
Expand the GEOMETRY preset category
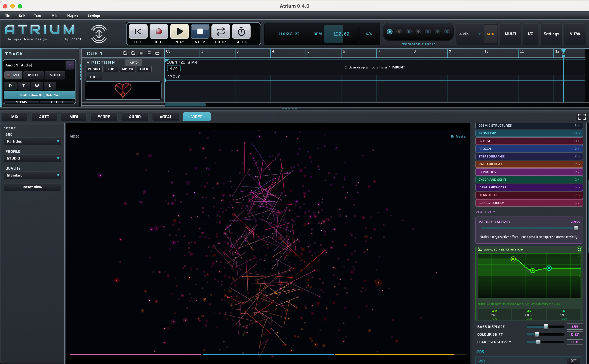(x=529, y=133)
